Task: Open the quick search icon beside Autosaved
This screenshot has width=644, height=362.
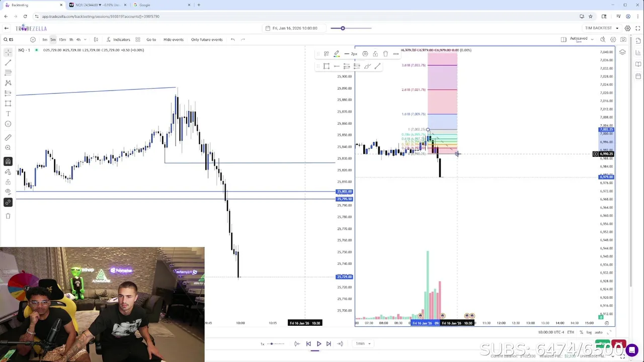Action: [x=603, y=39]
